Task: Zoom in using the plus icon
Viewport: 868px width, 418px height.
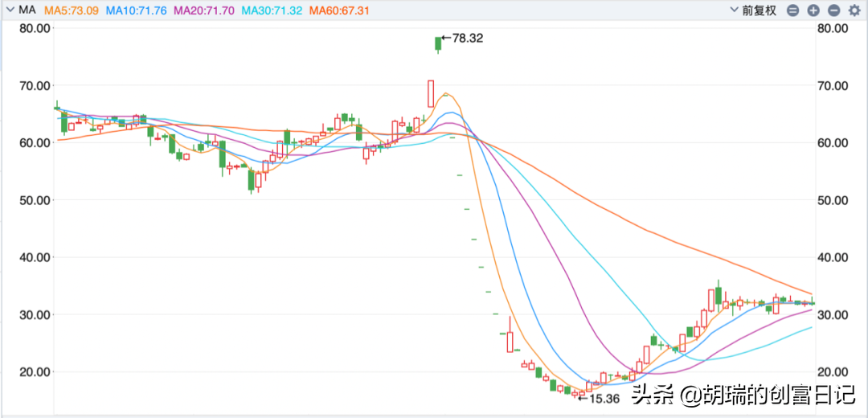Action: click(x=813, y=10)
